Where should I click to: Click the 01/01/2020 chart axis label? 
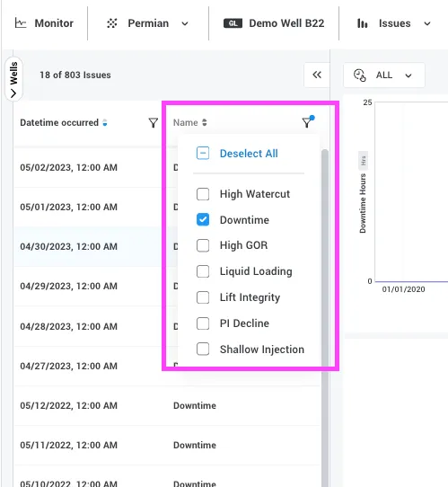point(403,289)
